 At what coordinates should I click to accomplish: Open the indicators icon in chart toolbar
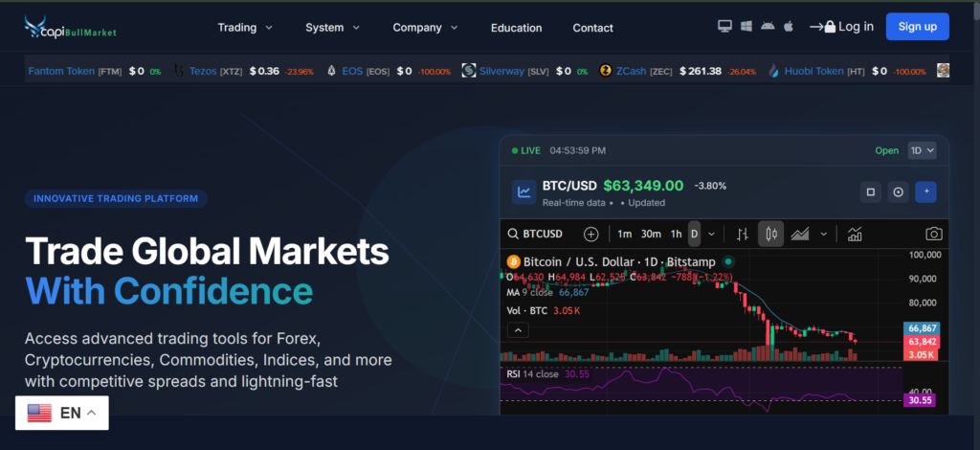tap(855, 234)
